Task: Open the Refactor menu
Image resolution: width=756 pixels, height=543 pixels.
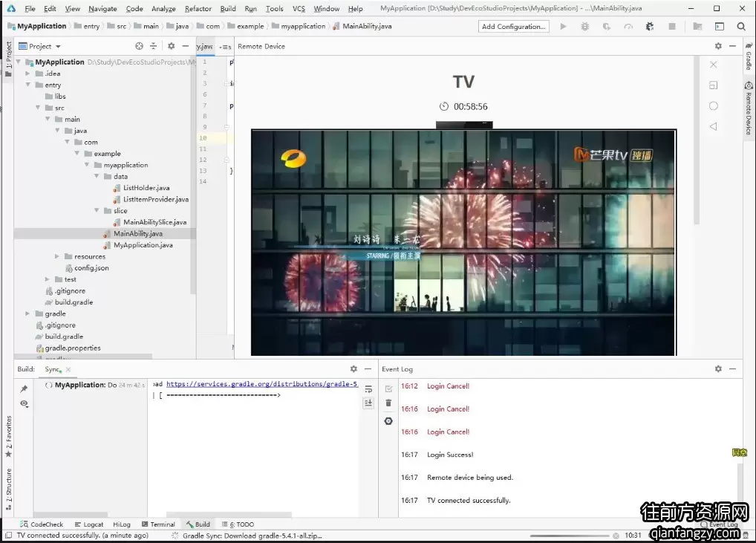Action: (198, 9)
